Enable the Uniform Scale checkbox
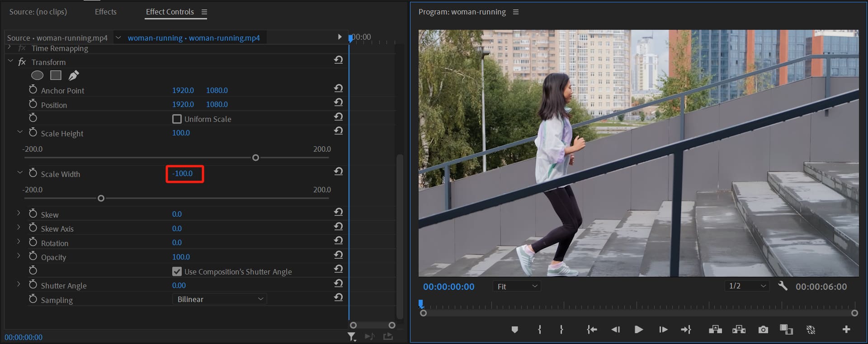Viewport: 868px width, 344px height. [177, 119]
